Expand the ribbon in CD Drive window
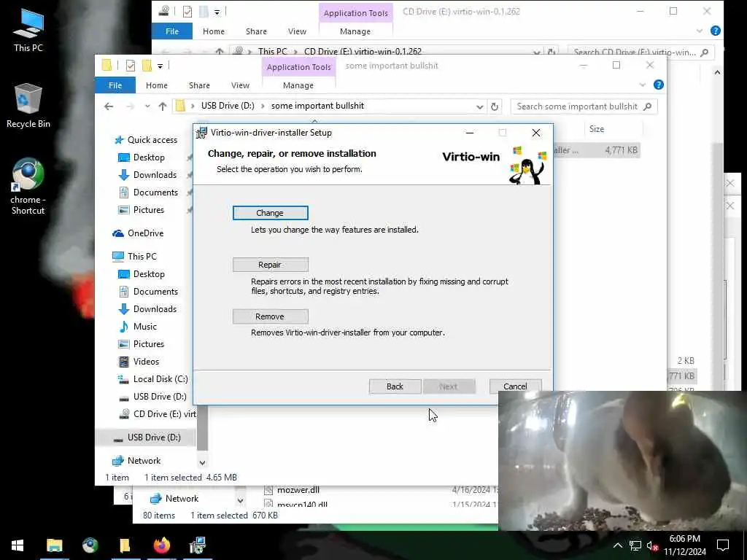747x560 pixels. pos(699,31)
